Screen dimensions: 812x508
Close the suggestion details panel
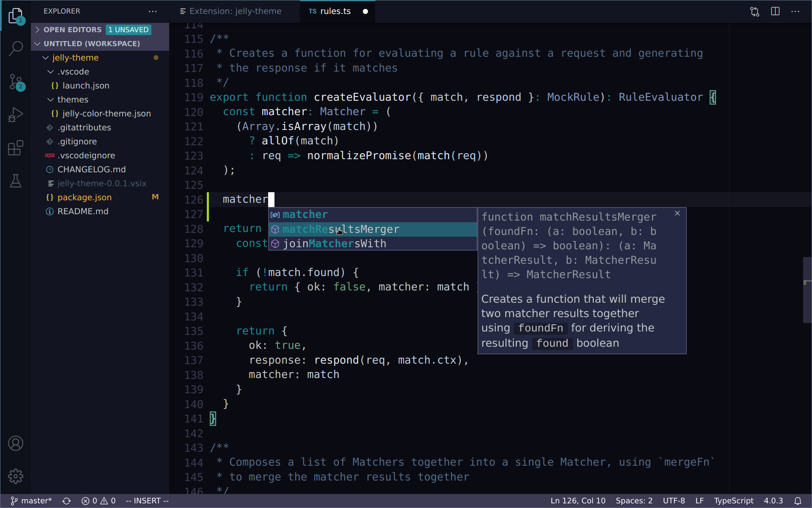(678, 213)
